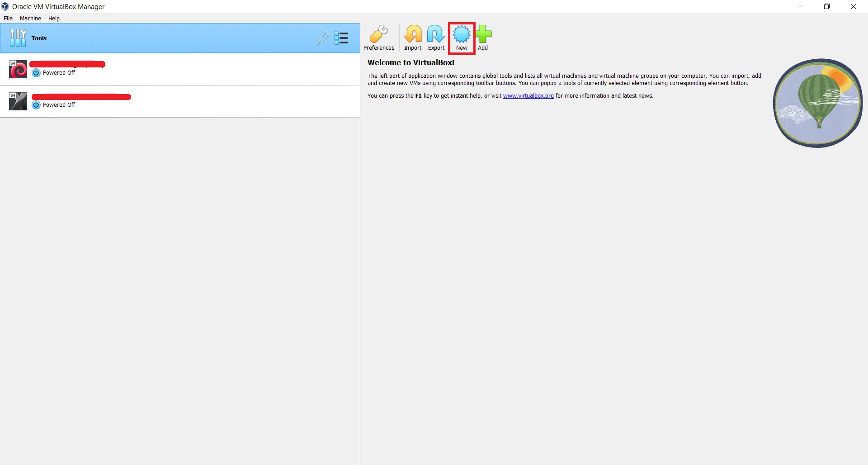The width and height of the screenshot is (868, 465).
Task: Click the Tools label text
Action: (x=39, y=38)
